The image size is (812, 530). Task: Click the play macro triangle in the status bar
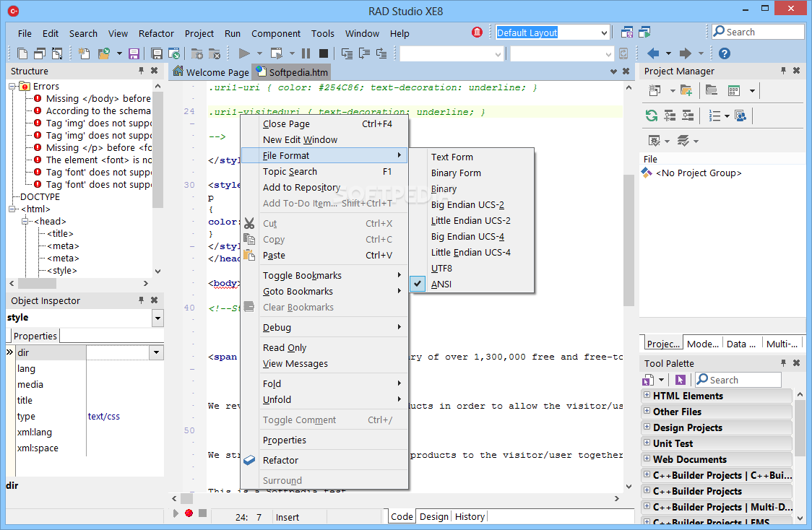pyautogui.click(x=176, y=513)
